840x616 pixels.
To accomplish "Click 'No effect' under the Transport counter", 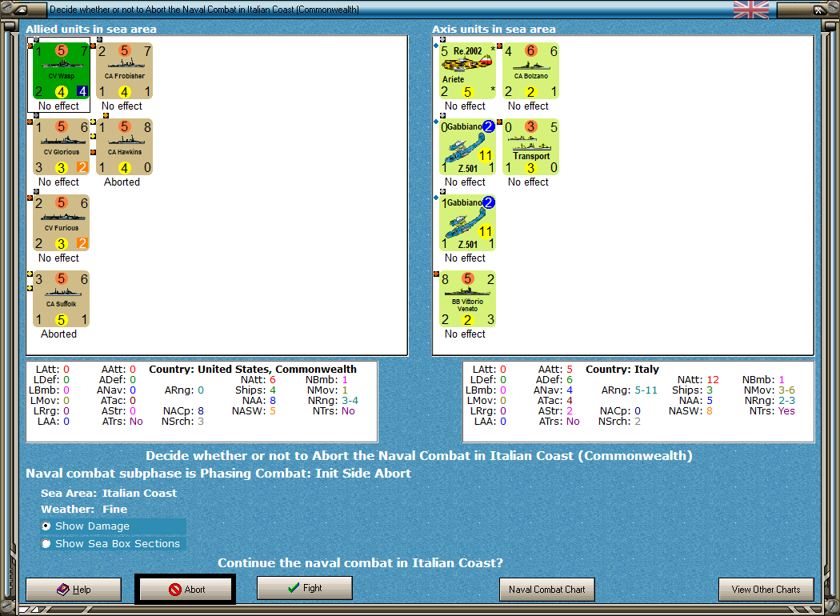I will pyautogui.click(x=528, y=182).
